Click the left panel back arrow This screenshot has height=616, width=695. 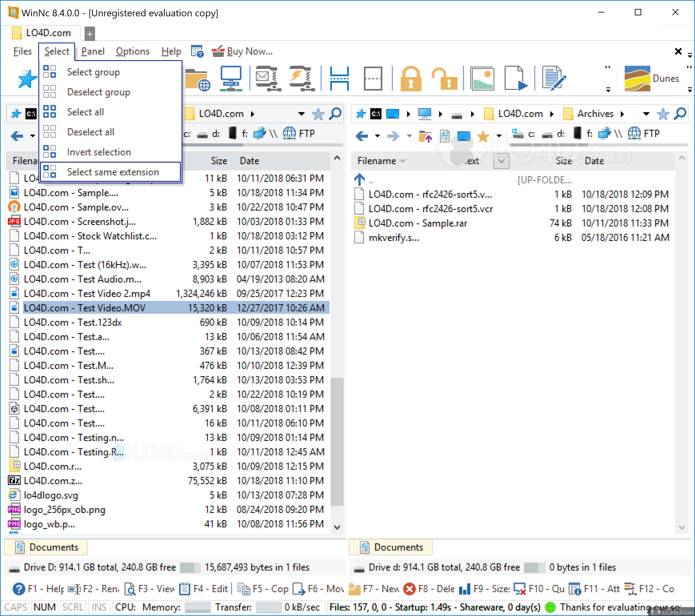click(17, 136)
